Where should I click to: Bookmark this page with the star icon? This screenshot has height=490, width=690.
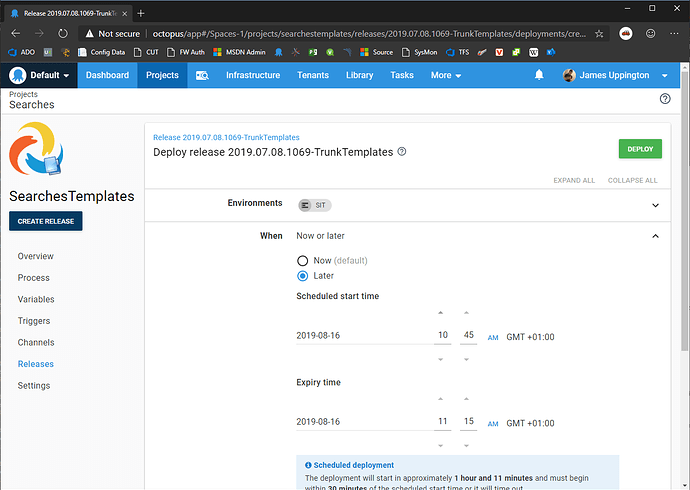coord(599,33)
